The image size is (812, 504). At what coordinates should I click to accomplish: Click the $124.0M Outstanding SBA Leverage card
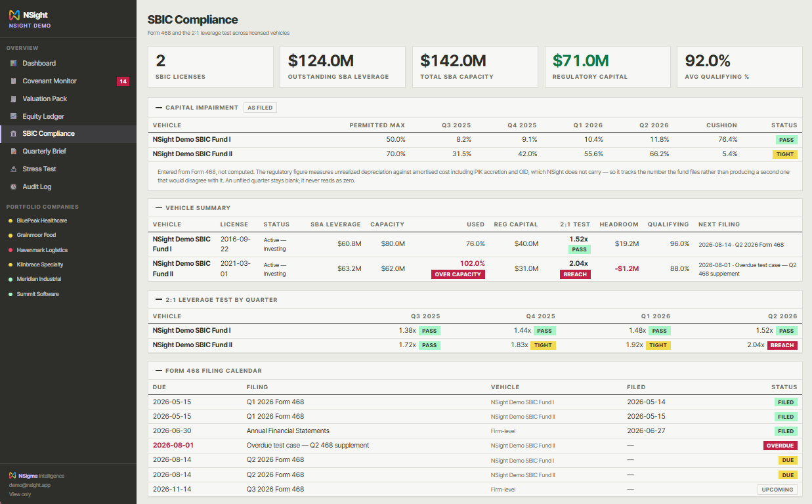click(343, 67)
